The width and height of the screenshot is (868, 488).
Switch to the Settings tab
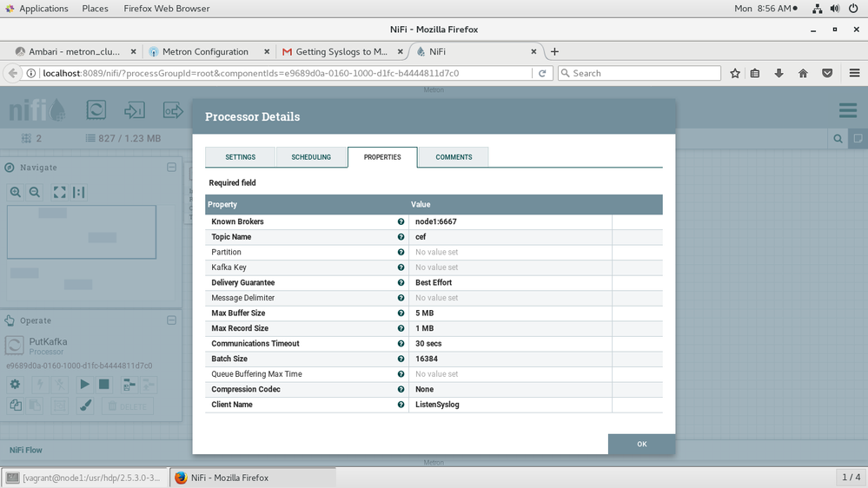tap(241, 157)
